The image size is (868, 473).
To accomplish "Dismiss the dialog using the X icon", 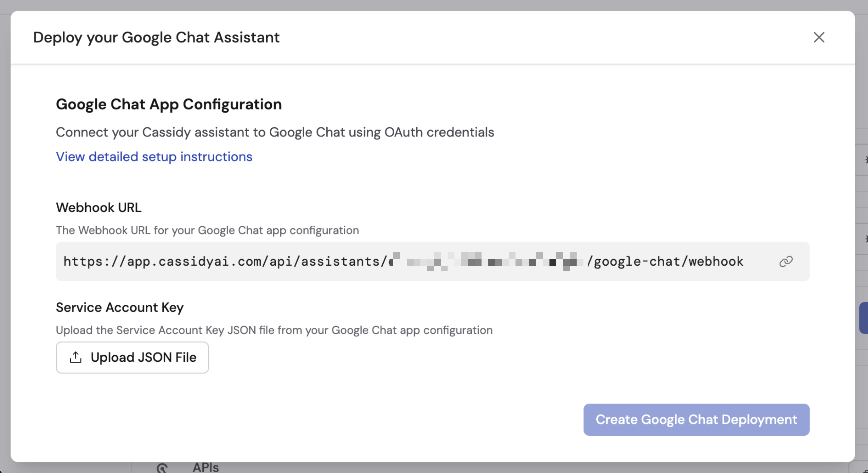I will tap(819, 37).
